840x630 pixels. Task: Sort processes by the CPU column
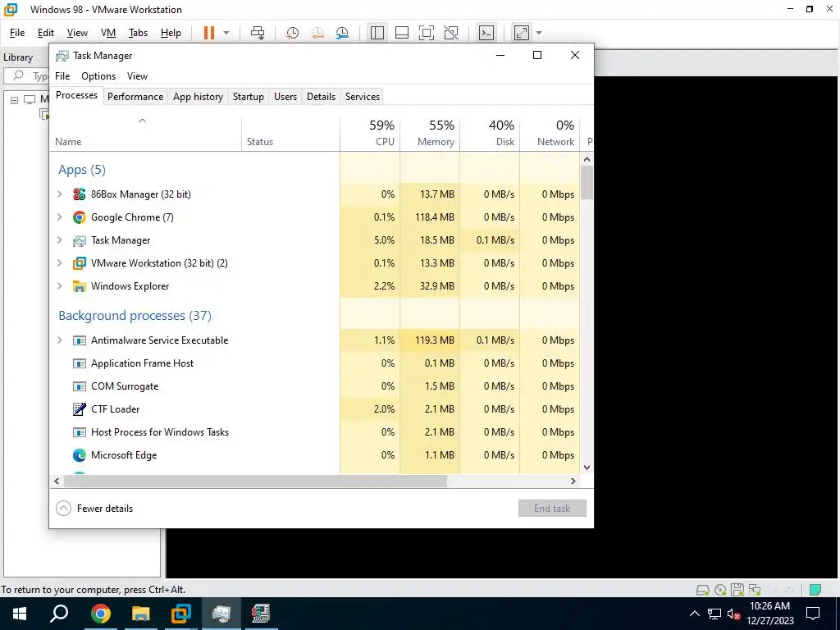[370, 132]
